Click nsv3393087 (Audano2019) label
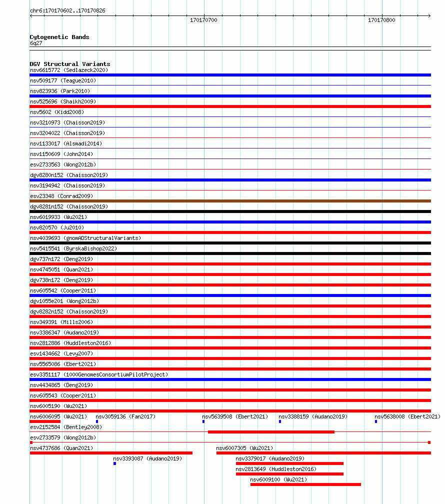The image size is (445, 504). (x=147, y=458)
